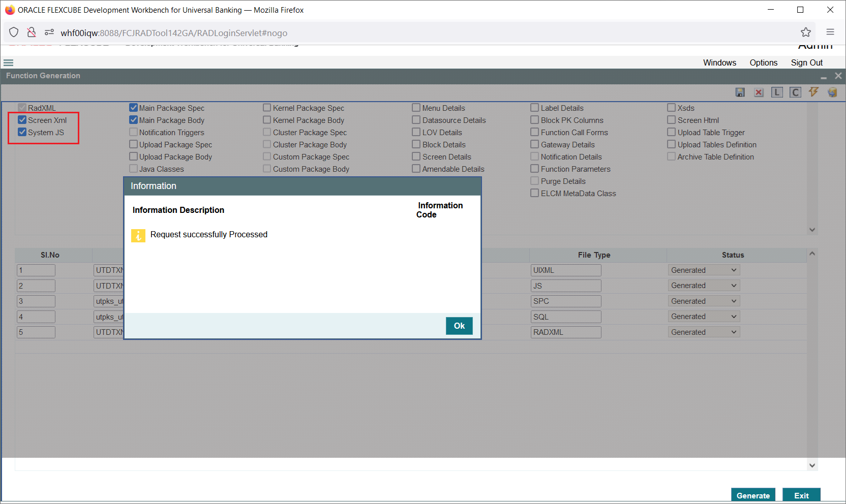This screenshot has width=846, height=504.
Task: Toggle the Main Package Spec checkbox
Action: [x=134, y=108]
